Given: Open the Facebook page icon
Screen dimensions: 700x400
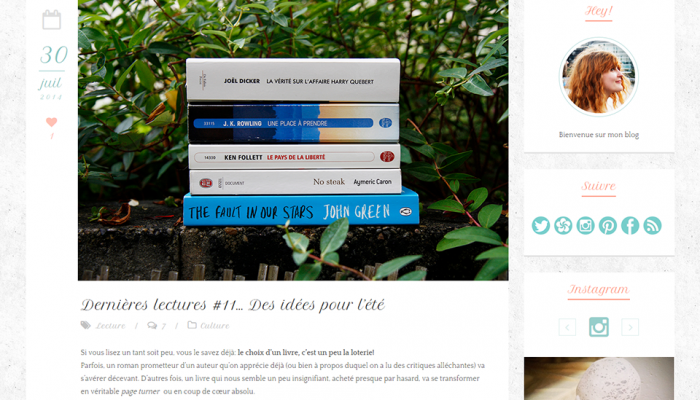Looking at the screenshot, I should 630,225.
